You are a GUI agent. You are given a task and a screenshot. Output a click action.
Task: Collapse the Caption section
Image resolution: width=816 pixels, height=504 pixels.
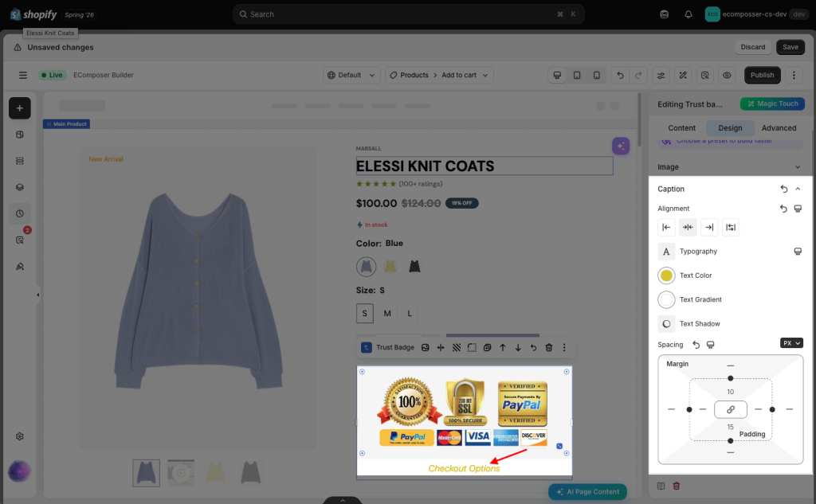(798, 189)
